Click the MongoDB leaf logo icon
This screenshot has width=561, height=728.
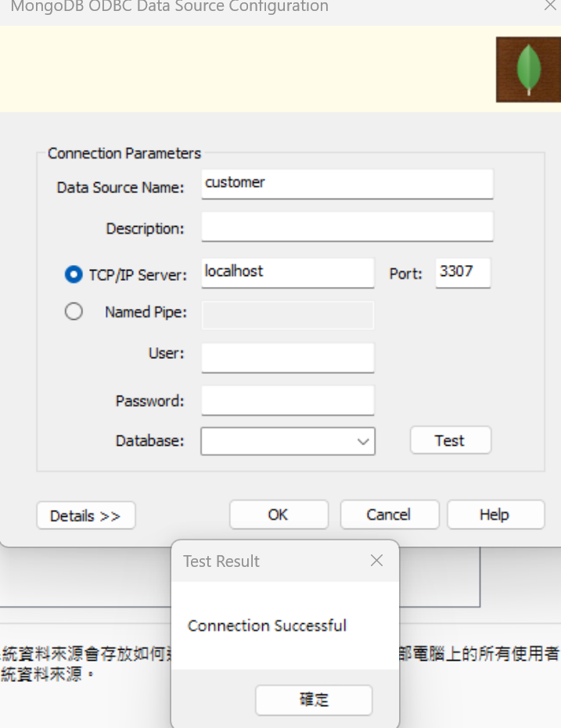(x=528, y=70)
